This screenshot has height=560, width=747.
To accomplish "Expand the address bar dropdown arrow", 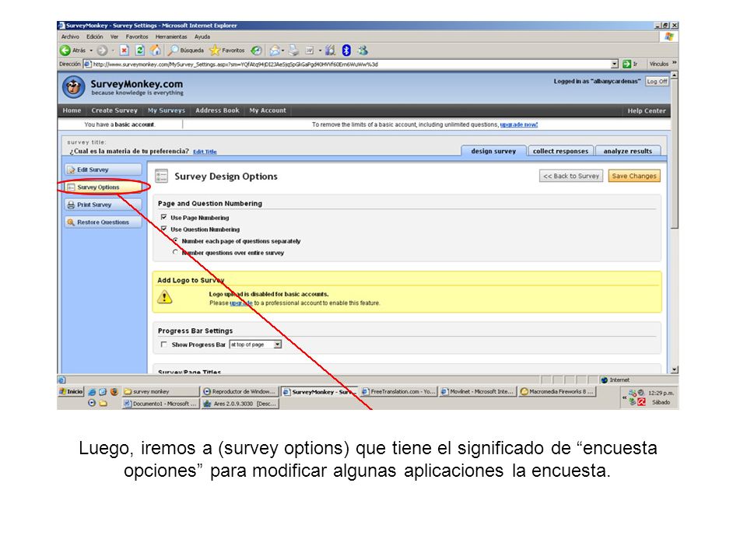I will [615, 64].
